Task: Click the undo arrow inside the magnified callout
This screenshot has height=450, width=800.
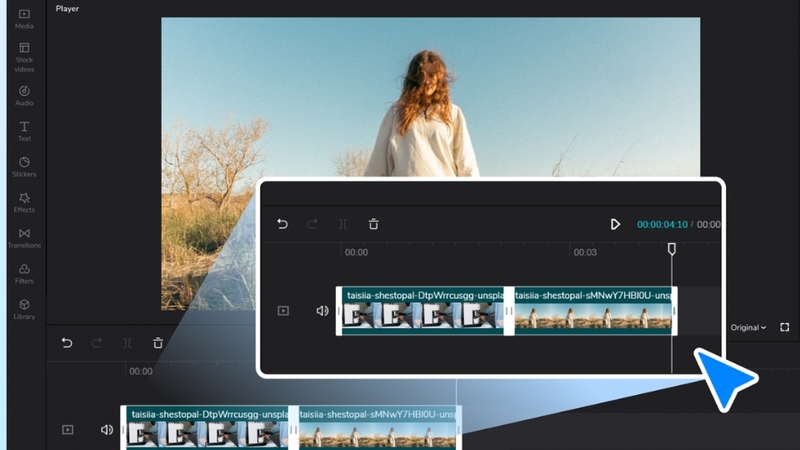Action: (282, 224)
